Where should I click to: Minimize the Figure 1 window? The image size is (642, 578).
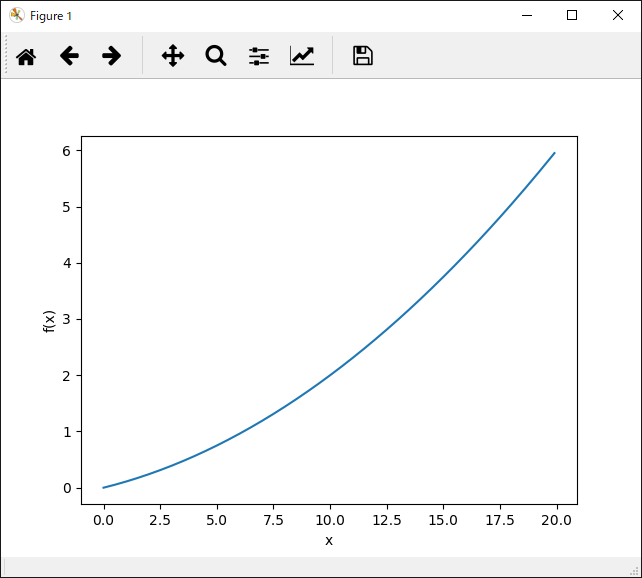(526, 16)
